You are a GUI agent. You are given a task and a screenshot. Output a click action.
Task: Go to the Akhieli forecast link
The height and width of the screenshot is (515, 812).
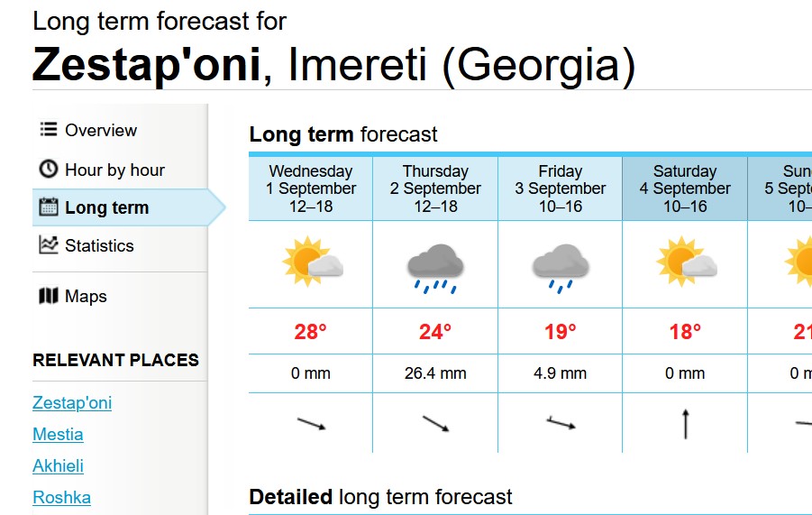click(x=58, y=465)
